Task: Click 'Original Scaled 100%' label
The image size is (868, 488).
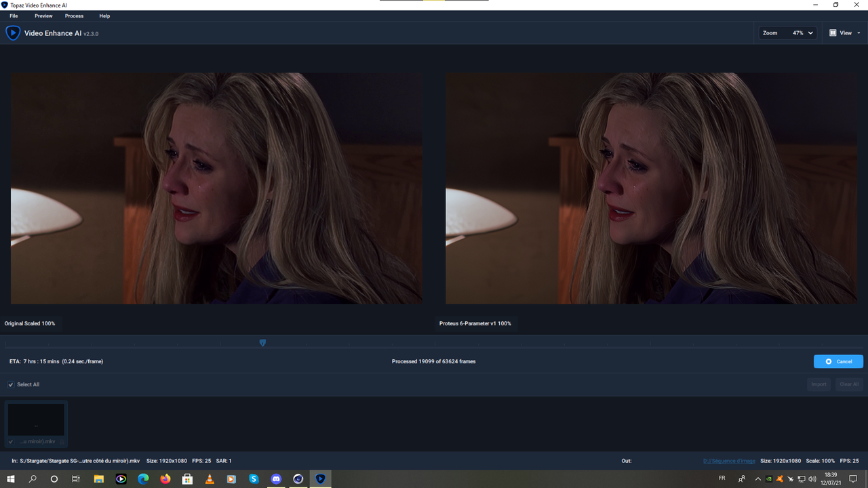Action: (x=30, y=323)
